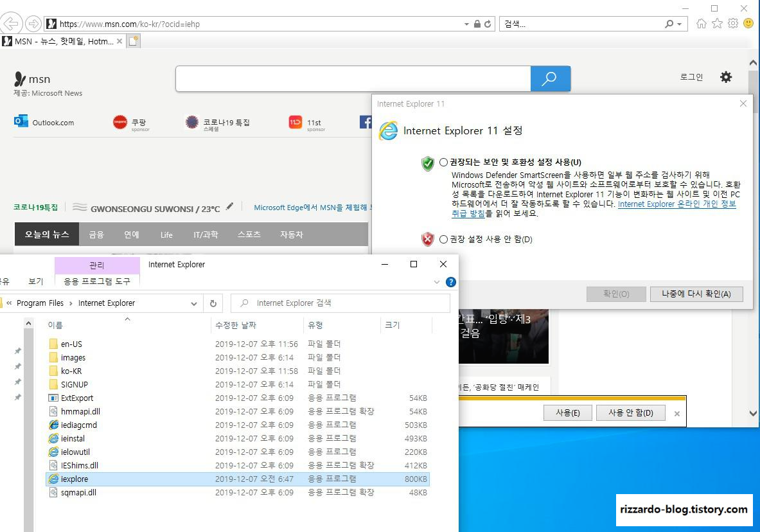The height and width of the screenshot is (532, 760).
Task: Click the blue MSN search button
Action: (550, 78)
